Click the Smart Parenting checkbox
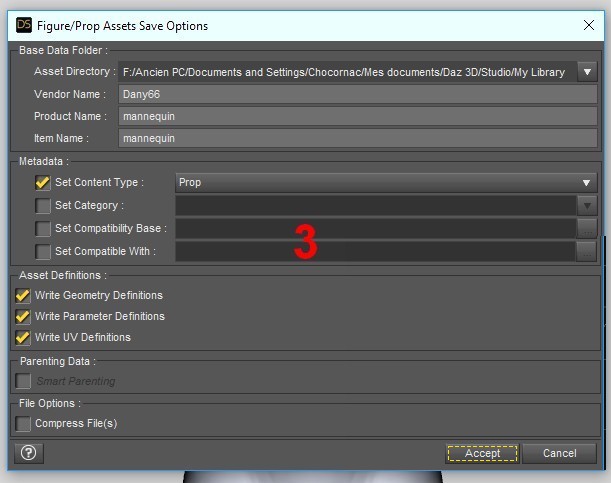The width and height of the screenshot is (611, 483). (23, 381)
